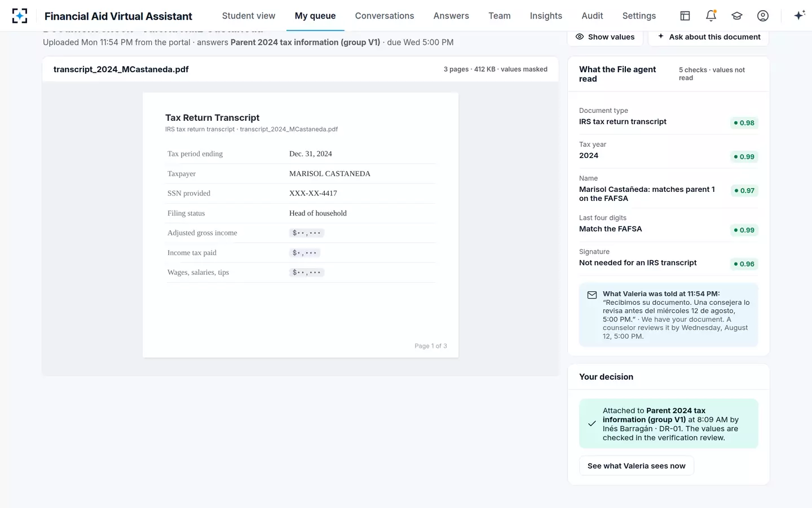Viewport: 812px width, 508px height.
Task: Click the 0.96 confidence badge for Signature
Action: pyautogui.click(x=744, y=264)
